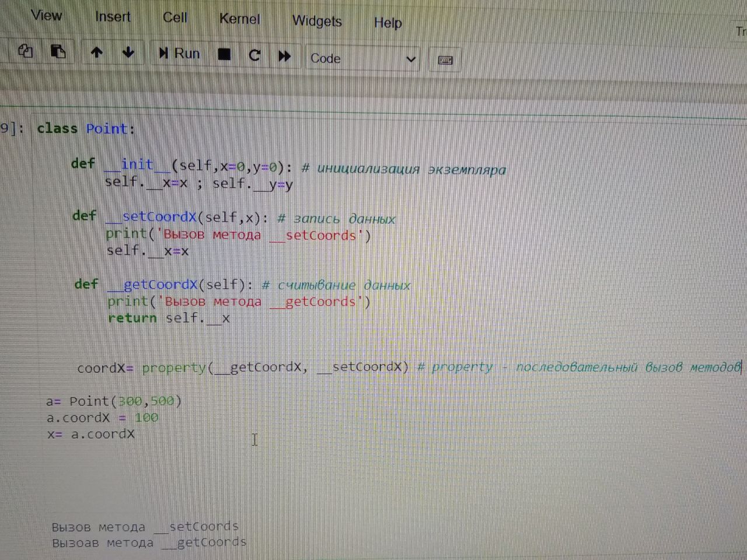Restart kernel and run all icon
This screenshot has height=560, width=747.
(x=285, y=56)
